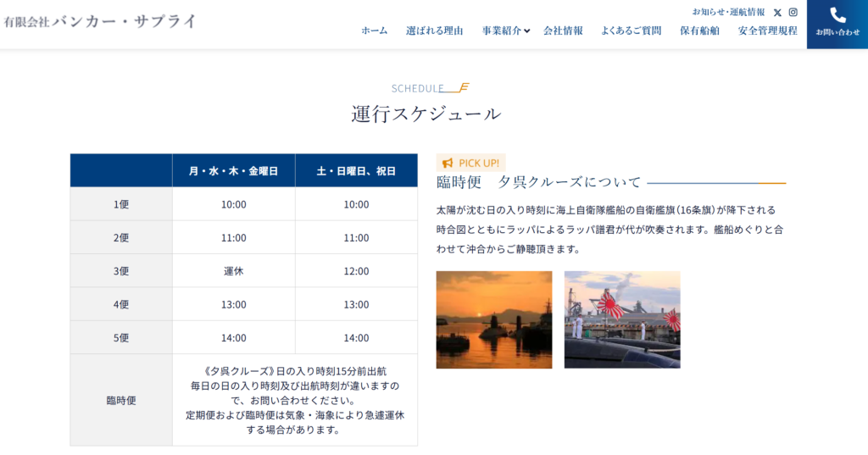Select the 土・日曜日、祝日 column header
868x455 pixels.
[x=356, y=170]
